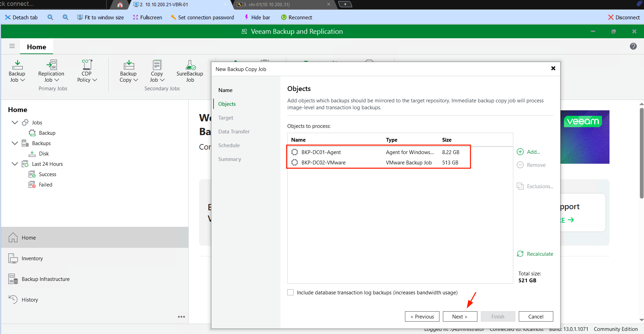Click the zoom in magnifier

pos(50,17)
